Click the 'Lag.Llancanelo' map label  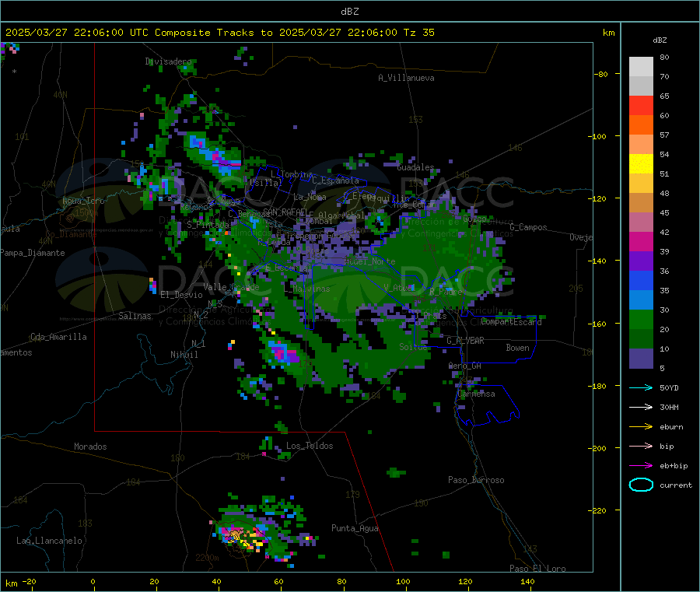[x=49, y=541]
